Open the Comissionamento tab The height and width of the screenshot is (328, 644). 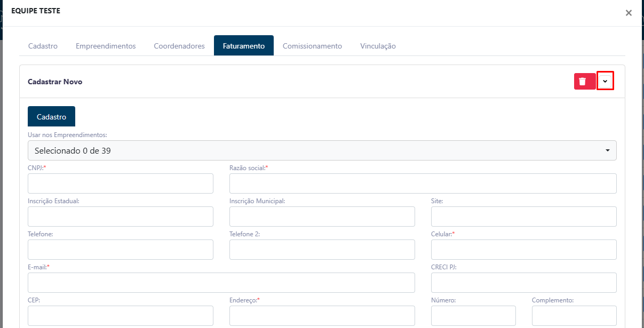click(x=312, y=46)
